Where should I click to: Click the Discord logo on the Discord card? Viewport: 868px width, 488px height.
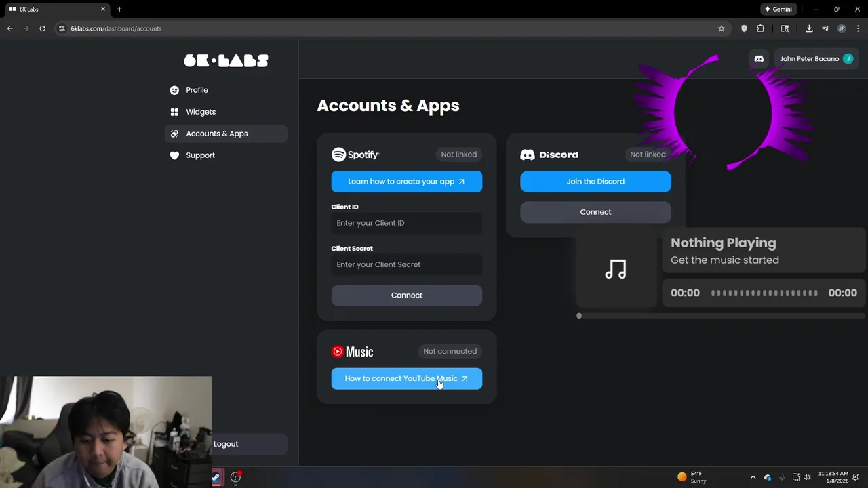click(549, 155)
